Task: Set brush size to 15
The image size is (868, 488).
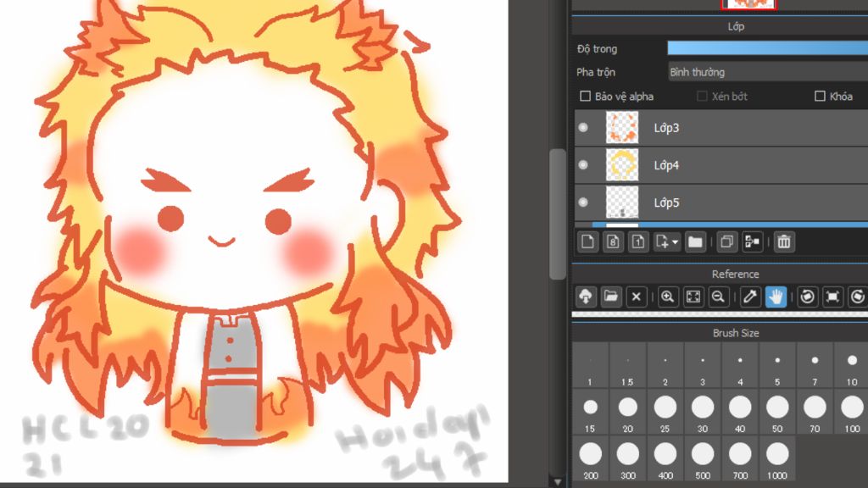Action: [590, 413]
